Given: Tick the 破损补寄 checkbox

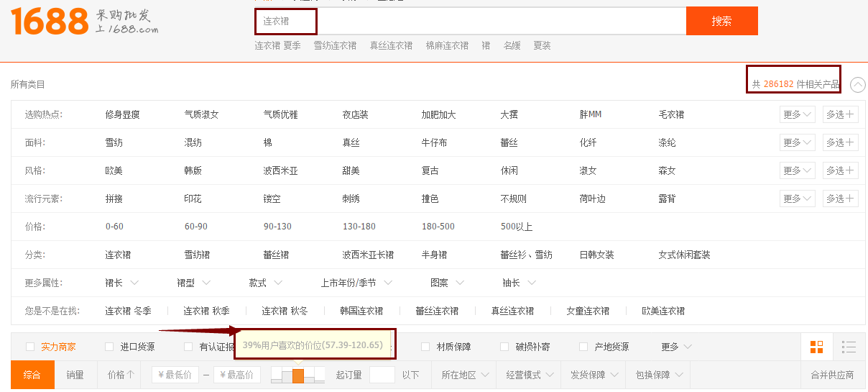Looking at the screenshot, I should pyautogui.click(x=504, y=347).
